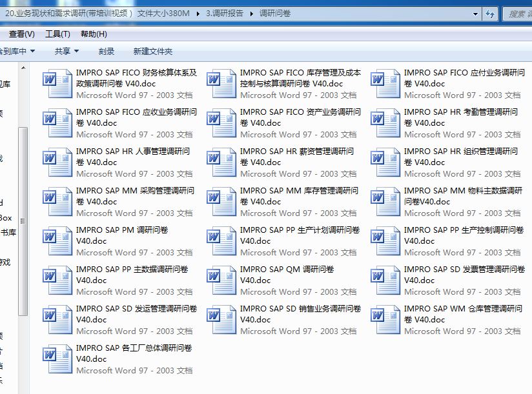Click Word icon of MM 库存管理调研问卷 file
Image resolution: width=532 pixels, height=394 pixels.
point(221,202)
